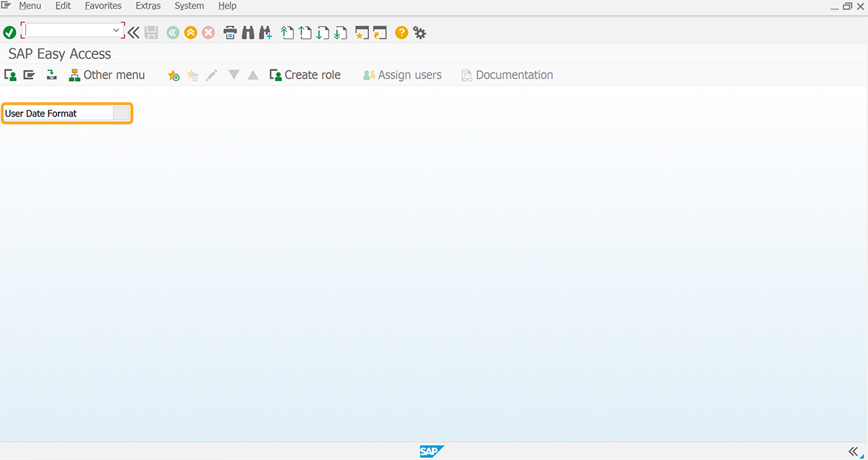The width and height of the screenshot is (868, 460).
Task: Move favorite down with the arrow
Action: pyautogui.click(x=234, y=74)
